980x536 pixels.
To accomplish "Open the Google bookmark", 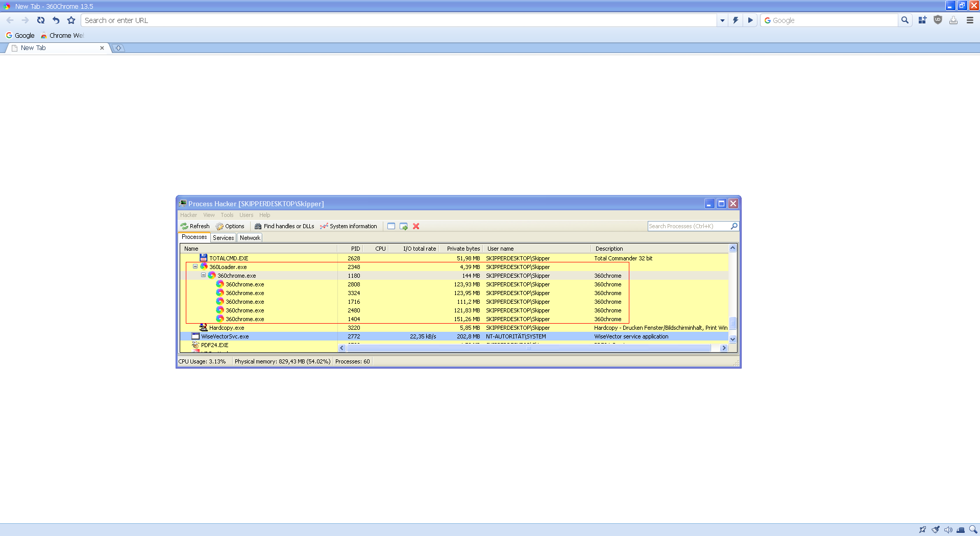I will [x=20, y=35].
